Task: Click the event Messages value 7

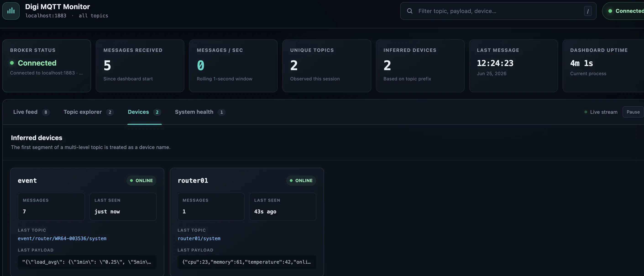Action: [x=24, y=211]
